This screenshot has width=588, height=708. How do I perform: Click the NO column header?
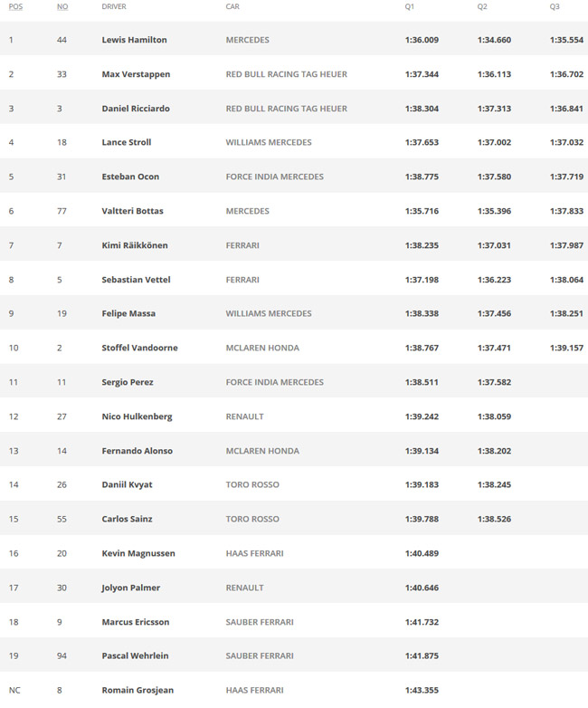point(62,6)
